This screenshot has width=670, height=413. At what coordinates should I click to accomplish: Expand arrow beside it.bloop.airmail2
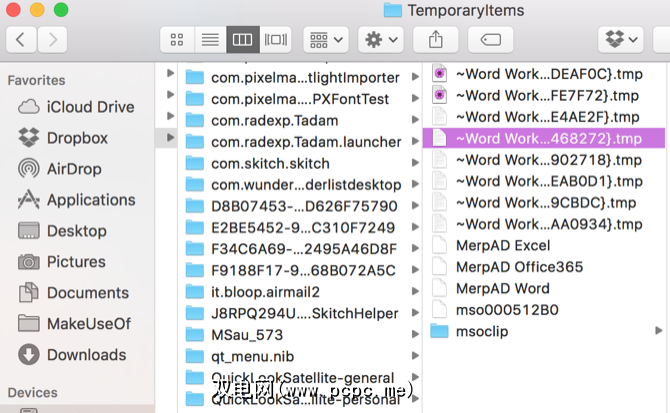[415, 291]
